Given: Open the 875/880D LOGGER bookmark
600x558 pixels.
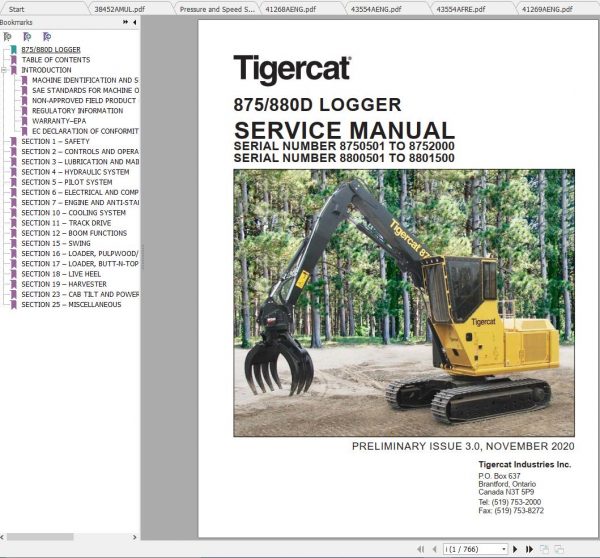Looking at the screenshot, I should 51,50.
